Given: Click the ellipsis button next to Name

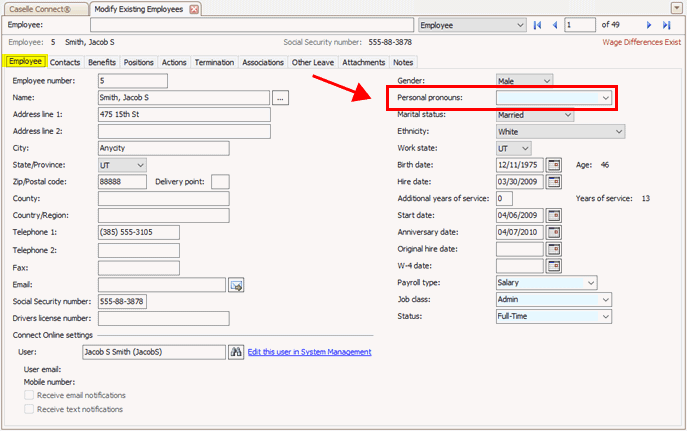Looking at the screenshot, I should [x=281, y=98].
